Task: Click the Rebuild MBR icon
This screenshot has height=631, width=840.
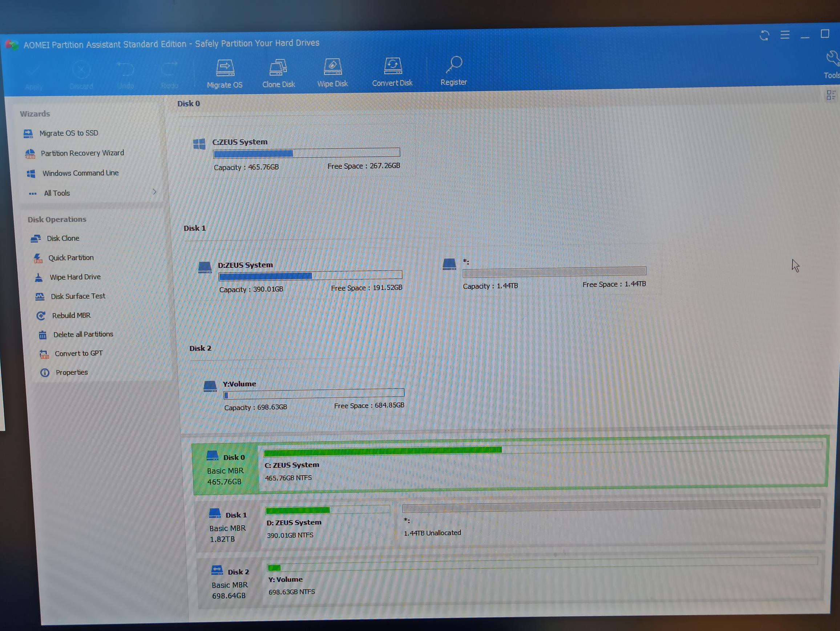Action: [x=41, y=316]
